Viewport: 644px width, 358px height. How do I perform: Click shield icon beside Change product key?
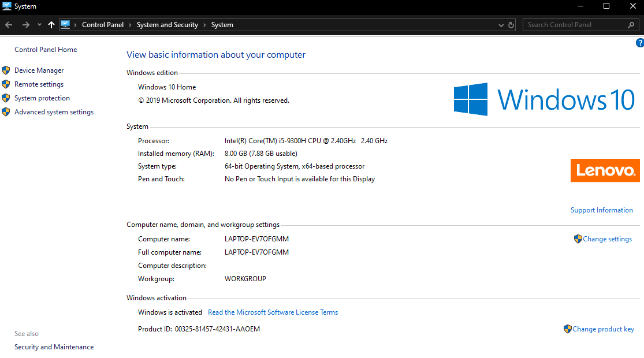[x=568, y=329]
